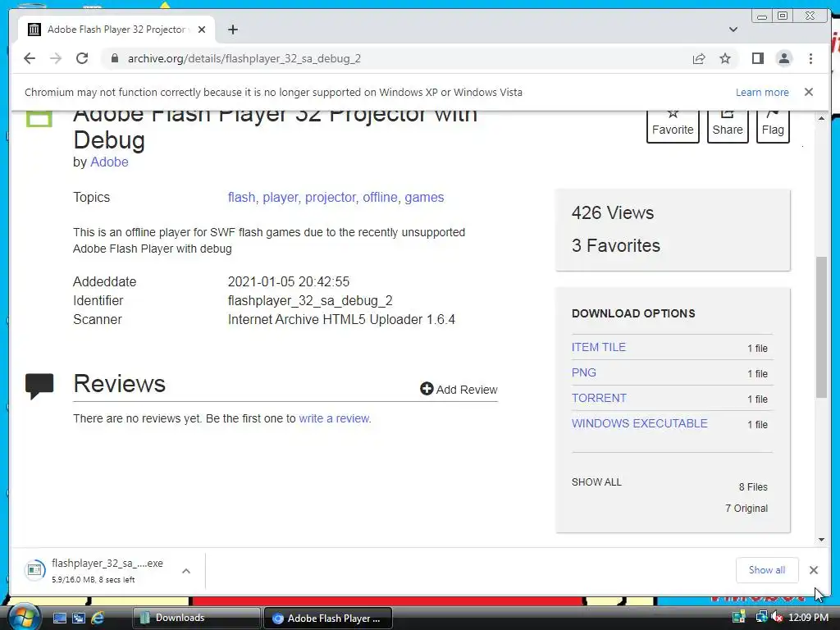
Task: Follow the write a review link
Action: click(334, 418)
